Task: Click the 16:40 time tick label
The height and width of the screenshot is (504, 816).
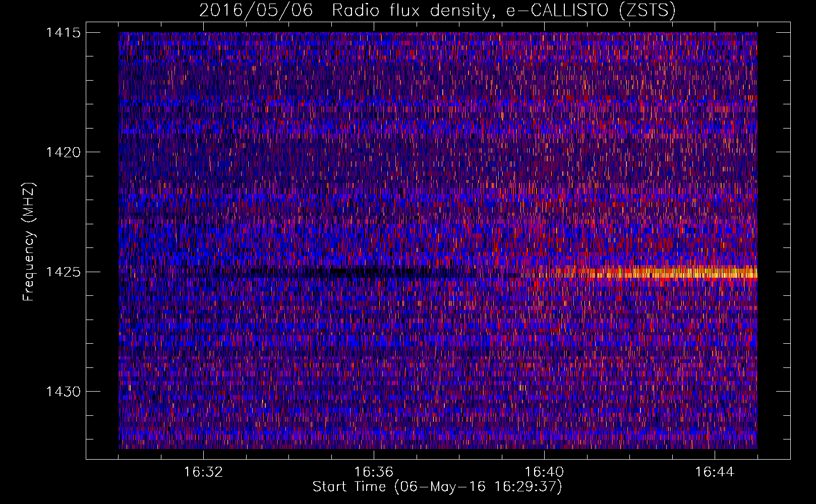Action: pos(544,472)
